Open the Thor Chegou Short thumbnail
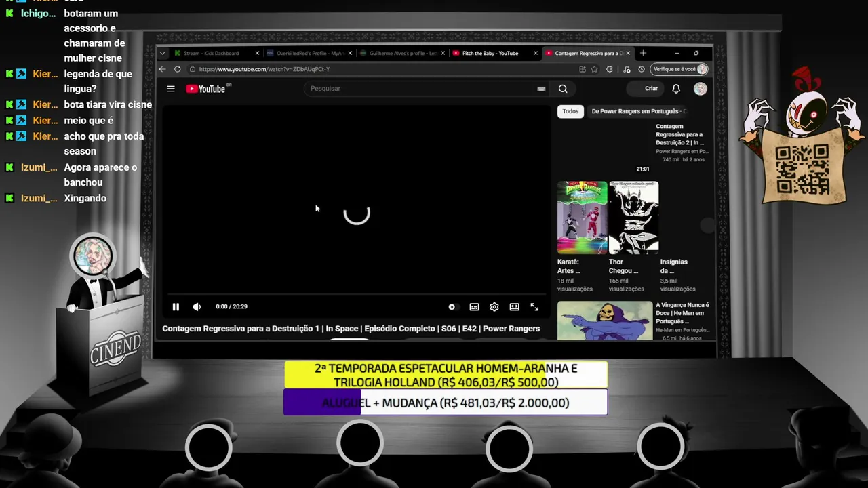Image resolution: width=868 pixels, height=488 pixels. 634,218
